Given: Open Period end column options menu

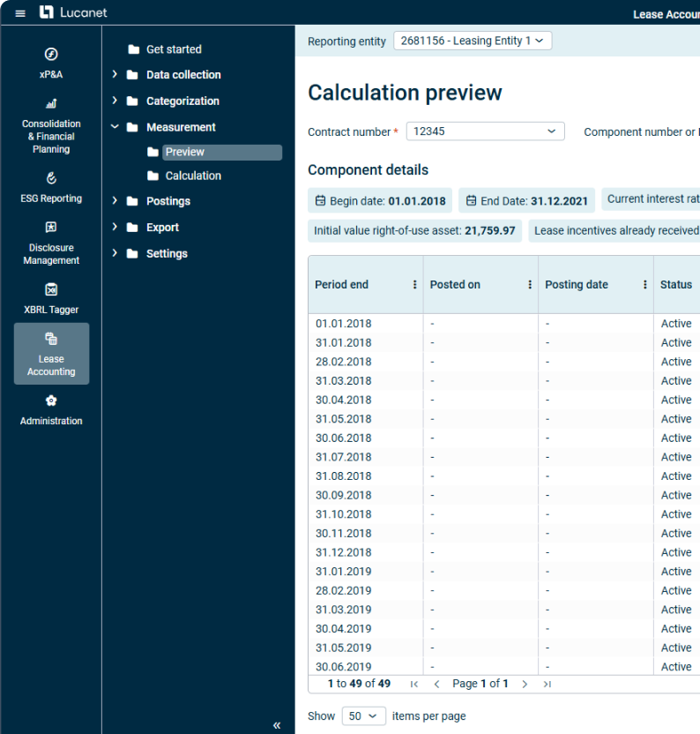Looking at the screenshot, I should [x=415, y=285].
